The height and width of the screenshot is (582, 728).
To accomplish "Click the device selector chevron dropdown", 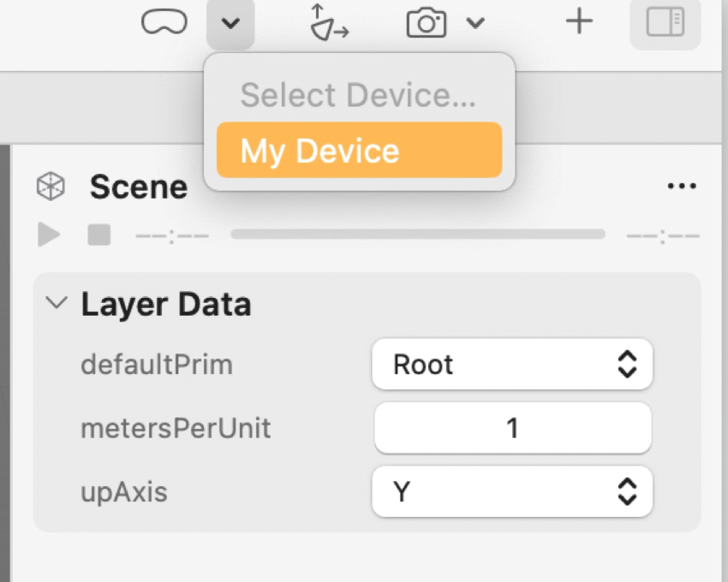I will 230,24.
